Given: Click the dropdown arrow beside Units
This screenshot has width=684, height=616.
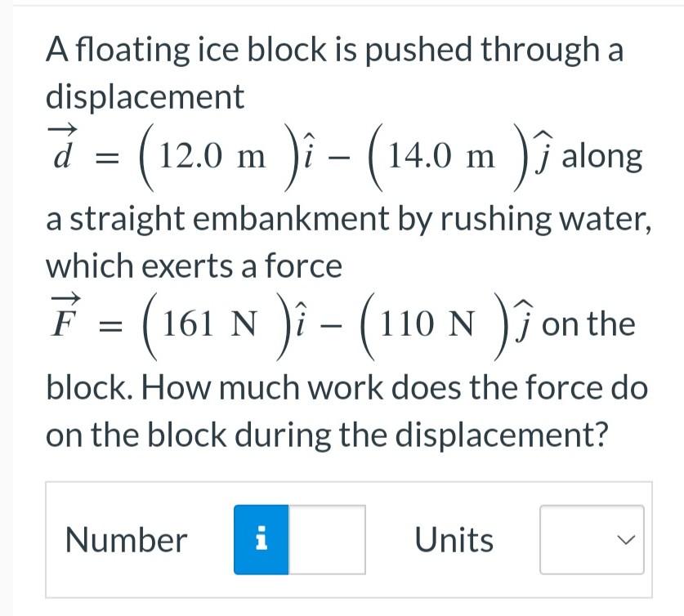Looking at the screenshot, I should [624, 540].
